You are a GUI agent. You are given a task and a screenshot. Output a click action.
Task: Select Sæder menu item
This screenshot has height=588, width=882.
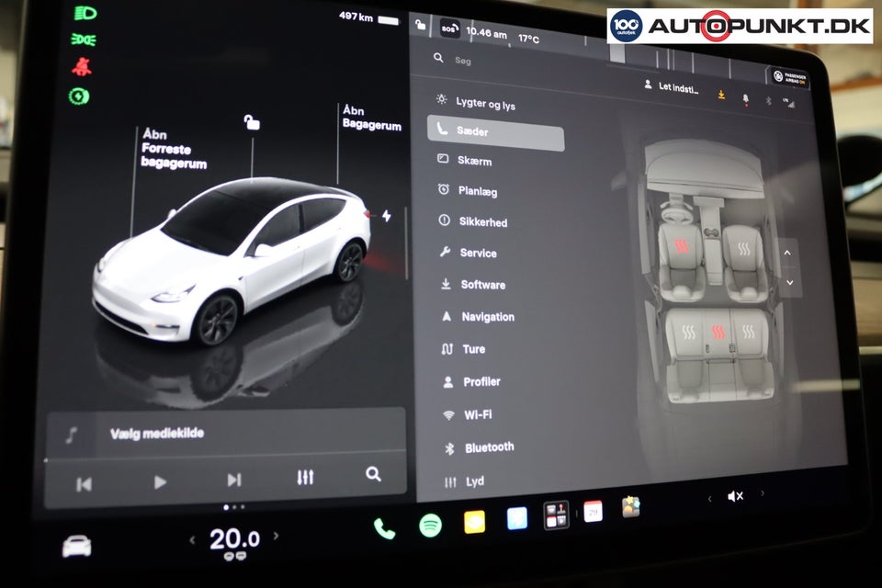[x=495, y=133]
